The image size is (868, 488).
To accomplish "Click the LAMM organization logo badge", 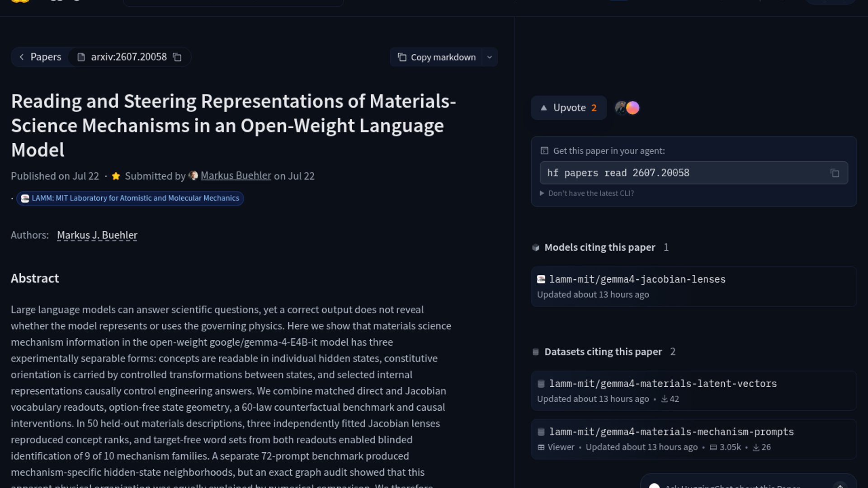I will 25,198.
